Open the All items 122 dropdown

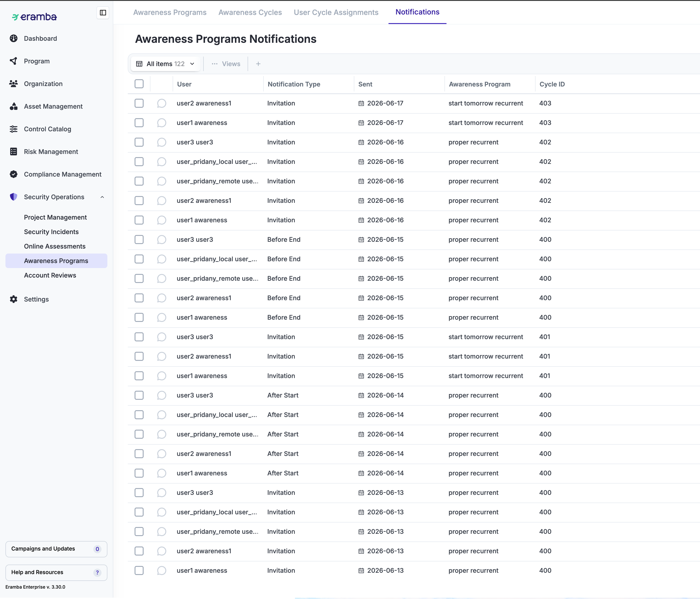[166, 64]
